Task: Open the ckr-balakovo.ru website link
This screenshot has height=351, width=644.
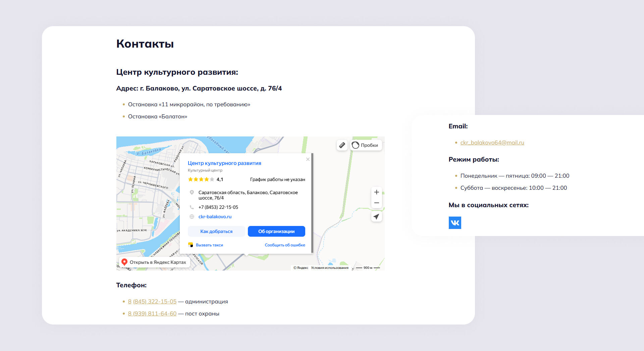Action: [x=215, y=217]
